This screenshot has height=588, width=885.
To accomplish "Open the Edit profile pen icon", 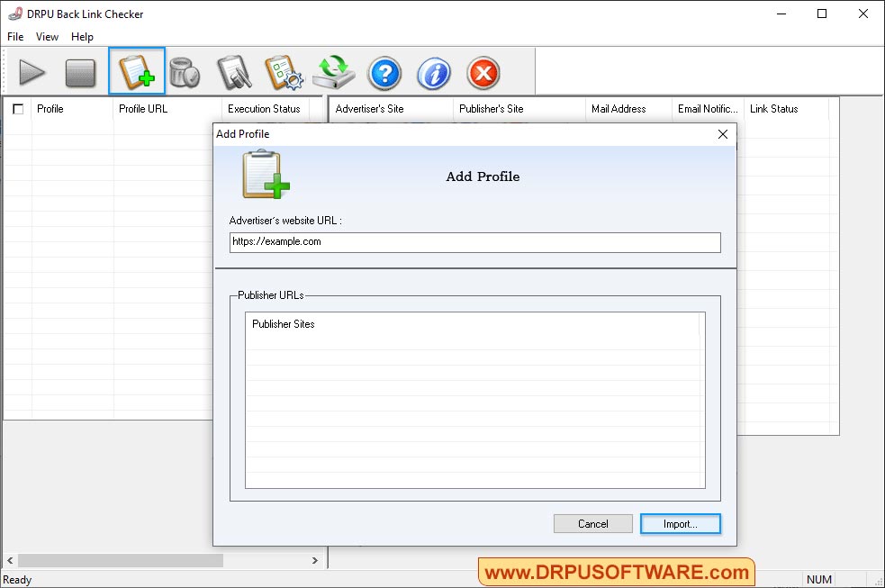I will pos(235,73).
